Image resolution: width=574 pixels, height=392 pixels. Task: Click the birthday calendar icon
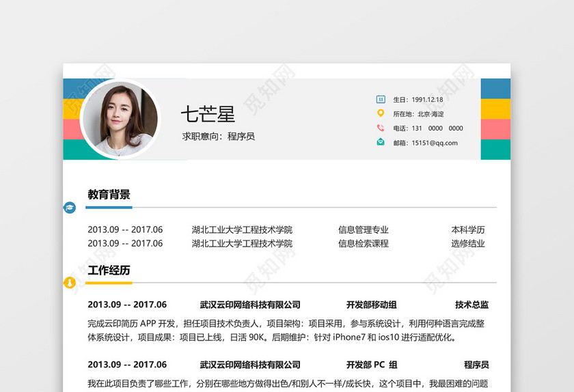[381, 99]
